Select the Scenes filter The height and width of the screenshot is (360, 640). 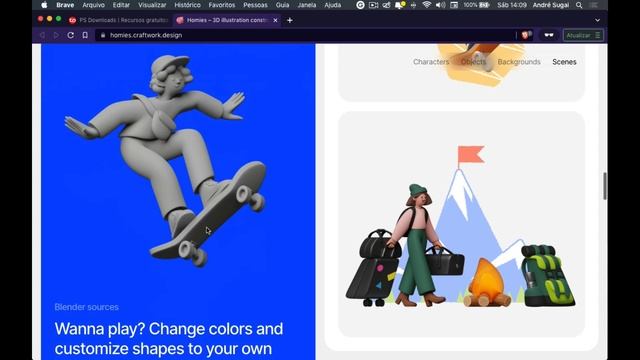tap(564, 62)
